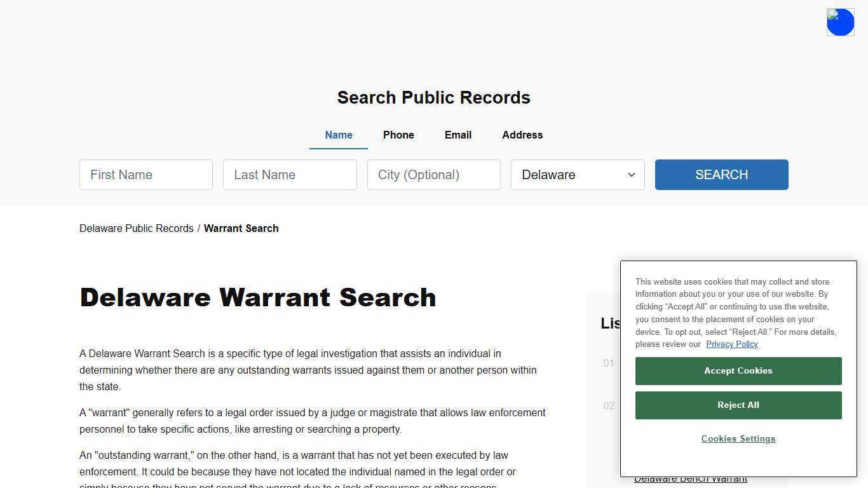Viewport: 868px width, 488px height.
Task: Open the Delaware Bench Warrant article
Action: 692,478
